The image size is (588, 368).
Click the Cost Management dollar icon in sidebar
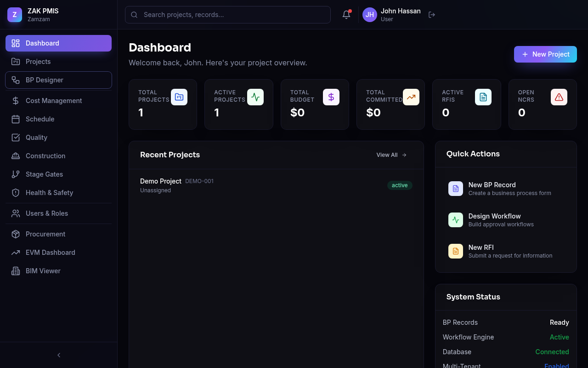tap(16, 101)
